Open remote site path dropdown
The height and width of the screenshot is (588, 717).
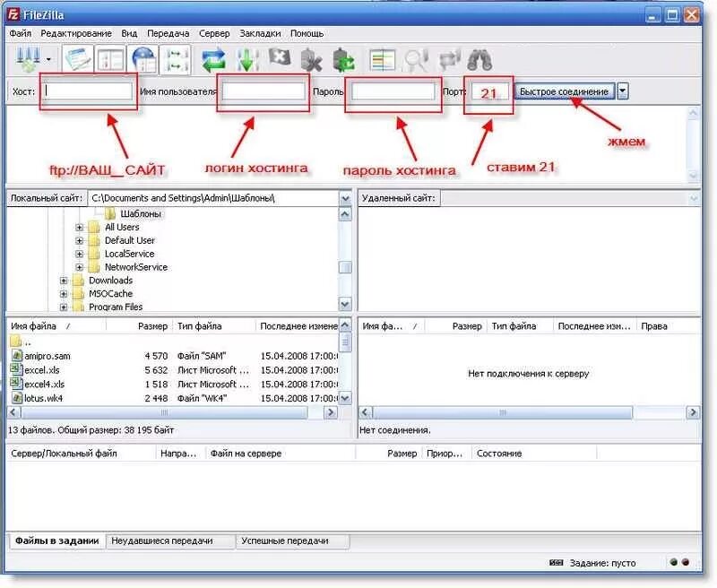click(694, 198)
